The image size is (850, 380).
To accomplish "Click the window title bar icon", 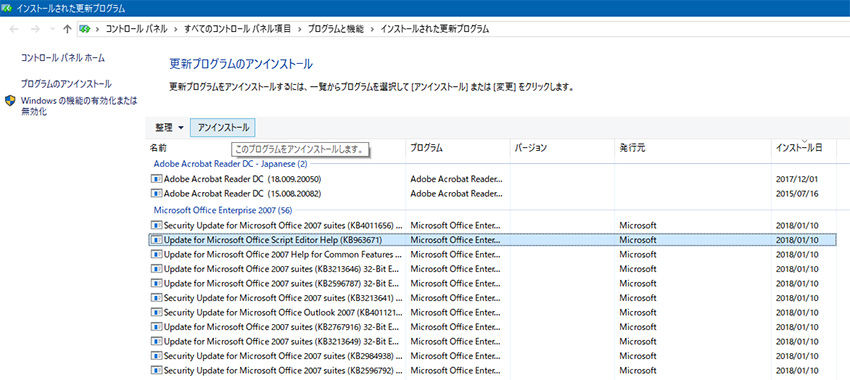I will [7, 8].
